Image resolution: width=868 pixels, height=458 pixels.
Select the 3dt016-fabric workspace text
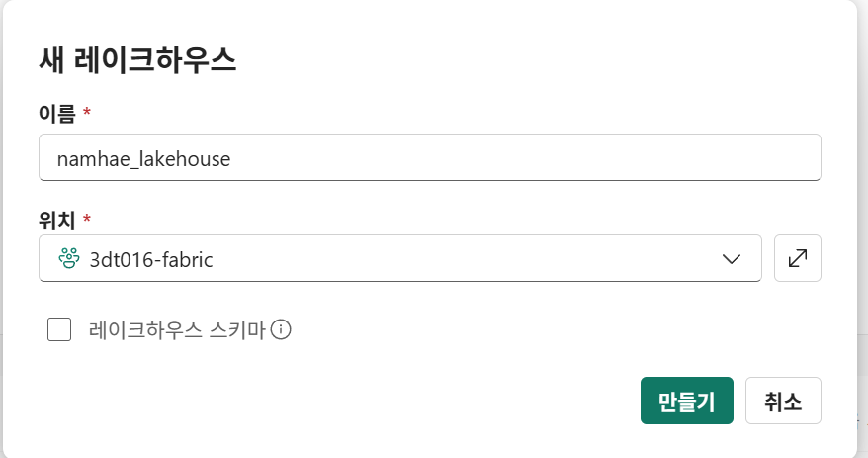tap(151, 260)
